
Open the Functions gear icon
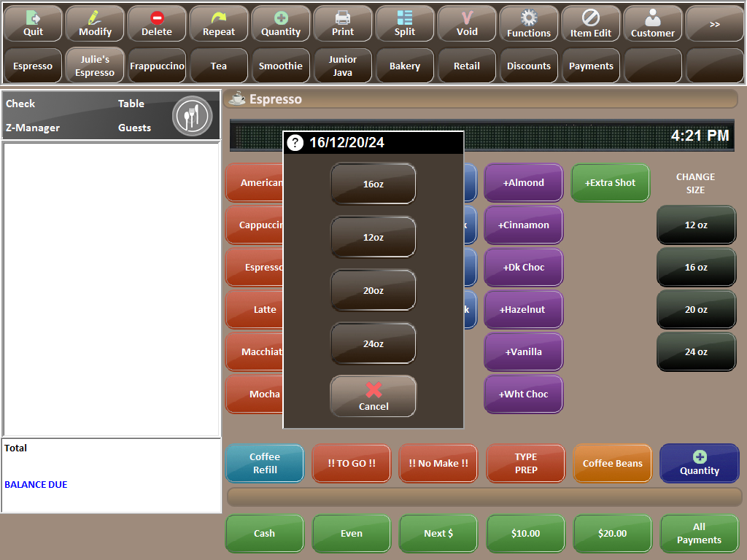pos(528,23)
